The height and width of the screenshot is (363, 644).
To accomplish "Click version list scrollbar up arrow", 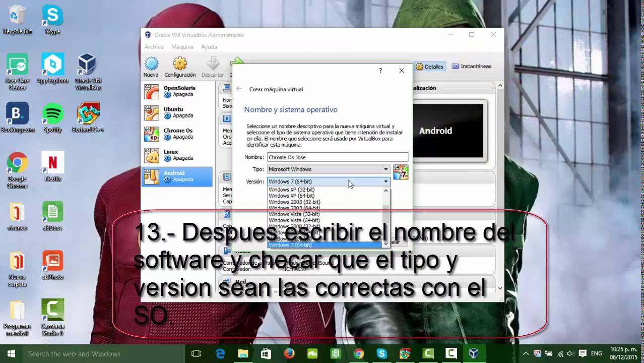I will [x=387, y=190].
